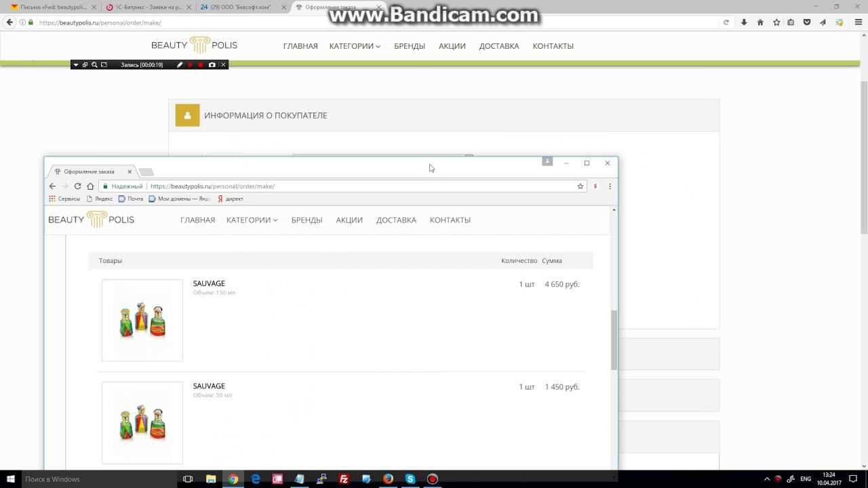
Task: Show hidden system tray icons
Action: pyautogui.click(x=767, y=479)
